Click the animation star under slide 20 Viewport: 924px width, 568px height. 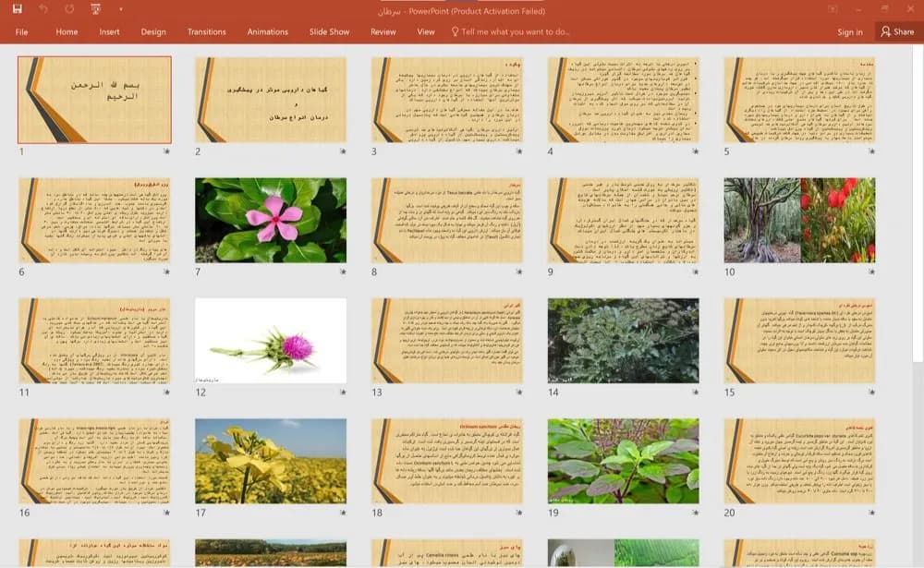871,513
